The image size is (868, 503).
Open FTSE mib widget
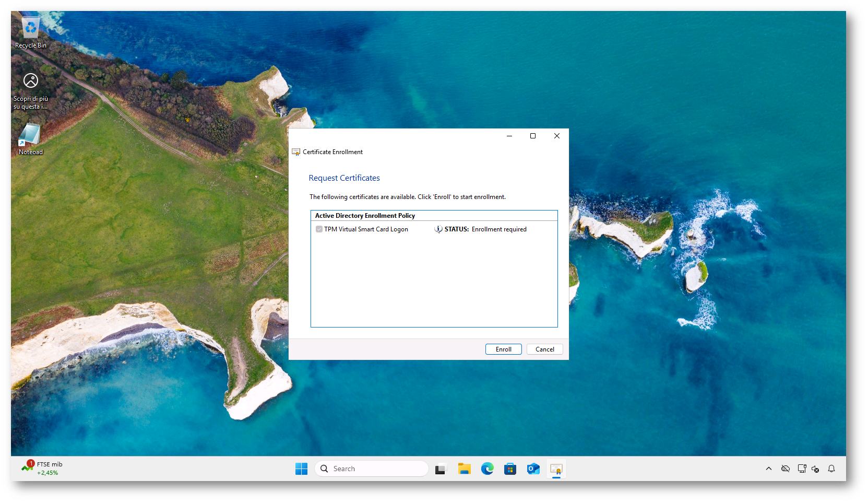[x=42, y=468]
